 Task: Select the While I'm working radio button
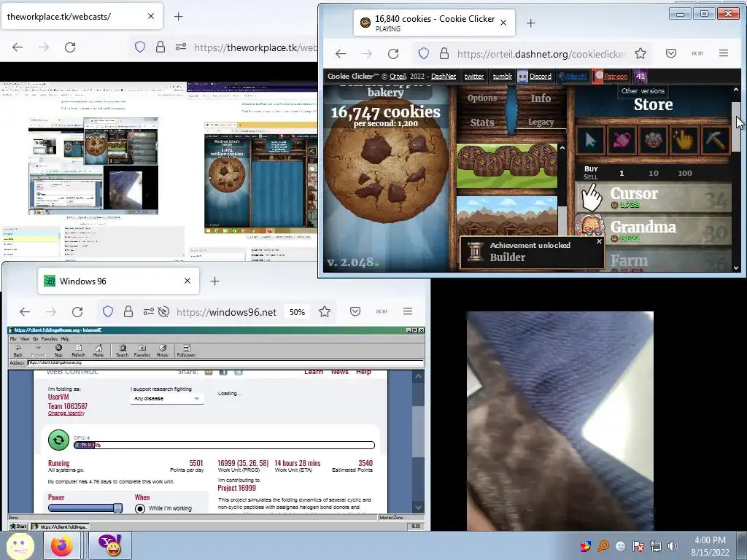coord(139,508)
